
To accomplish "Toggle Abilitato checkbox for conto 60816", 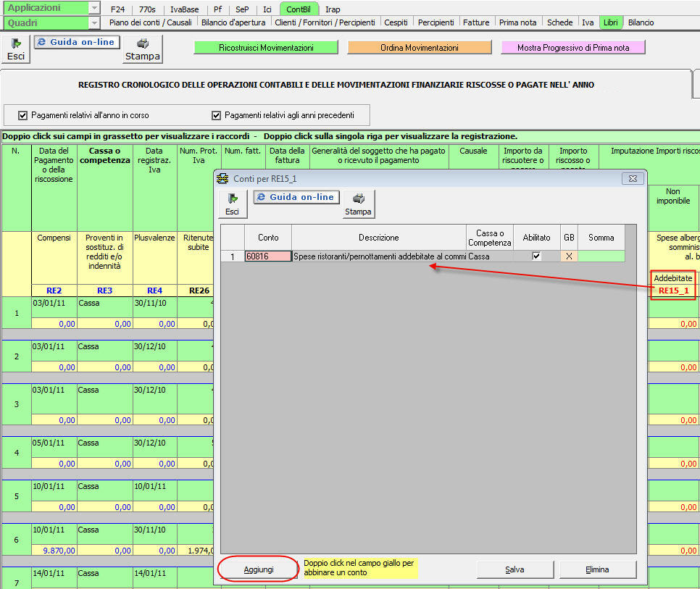I will coord(536,256).
